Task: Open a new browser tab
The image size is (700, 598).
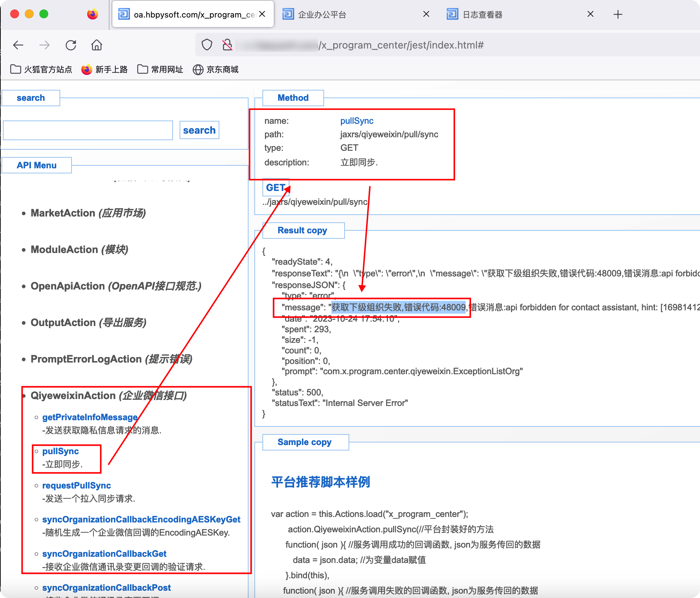Action: 618,15
